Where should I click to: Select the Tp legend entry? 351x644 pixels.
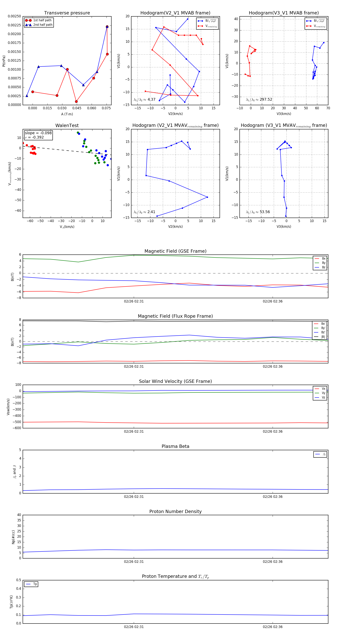click(x=31, y=584)
